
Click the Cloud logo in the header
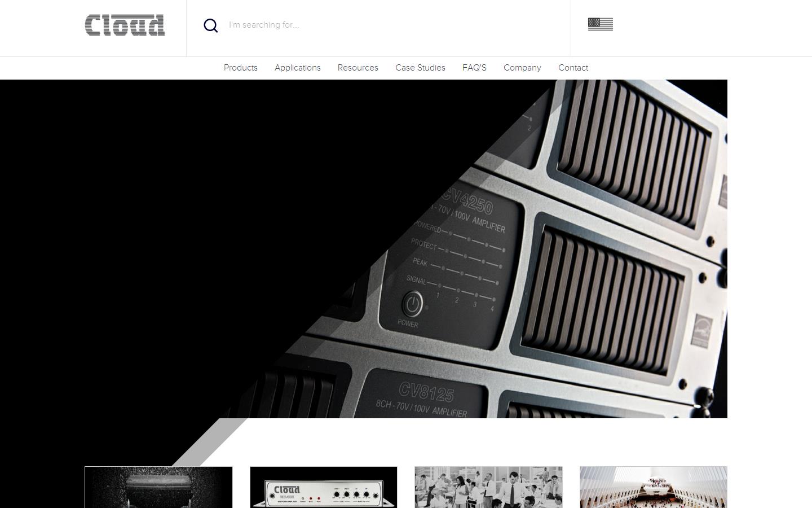[125, 25]
